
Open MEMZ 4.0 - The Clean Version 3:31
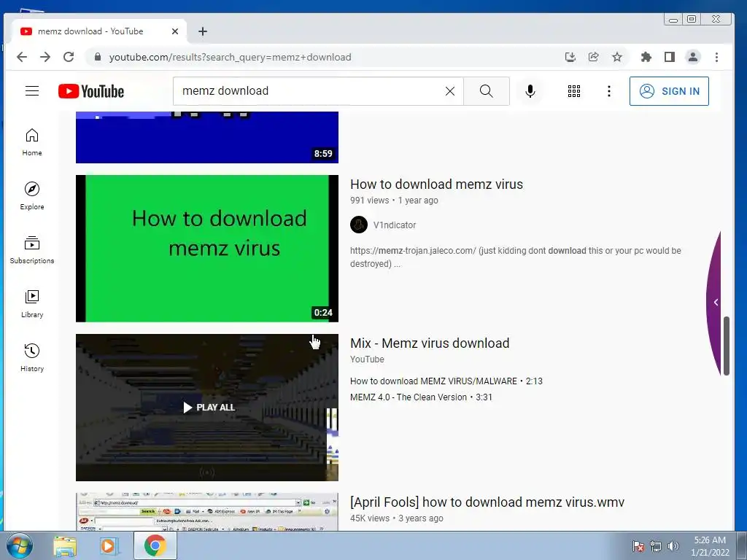[x=421, y=397]
